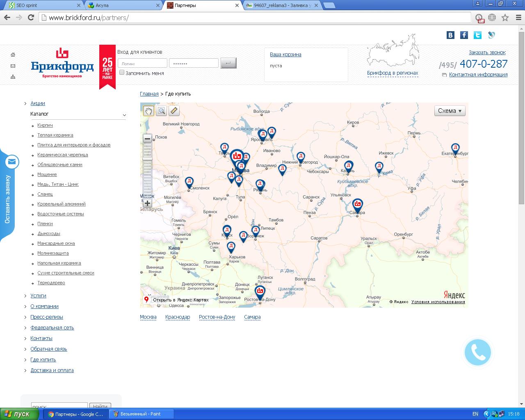Bookmark this page with star icon

click(x=505, y=18)
